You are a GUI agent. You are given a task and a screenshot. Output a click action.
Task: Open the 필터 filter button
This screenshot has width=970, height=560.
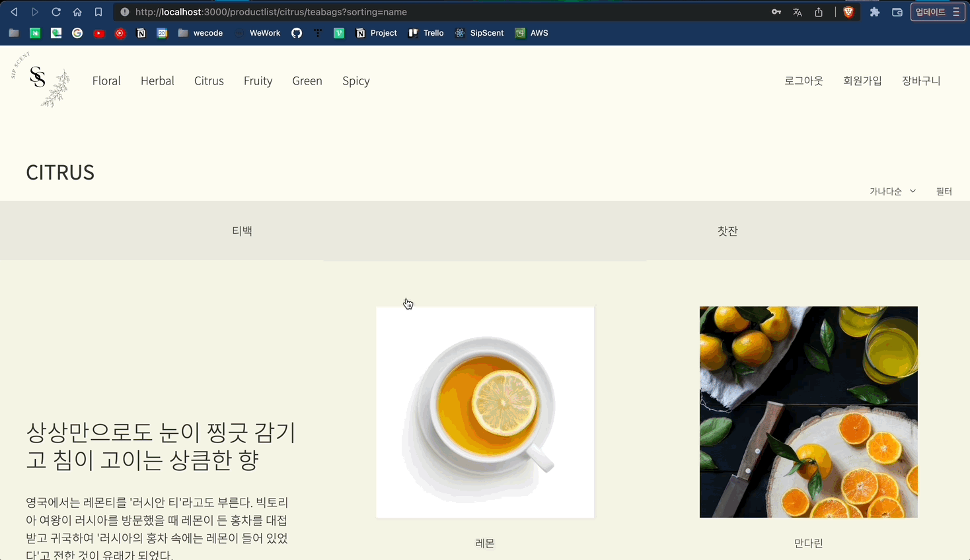pos(944,192)
